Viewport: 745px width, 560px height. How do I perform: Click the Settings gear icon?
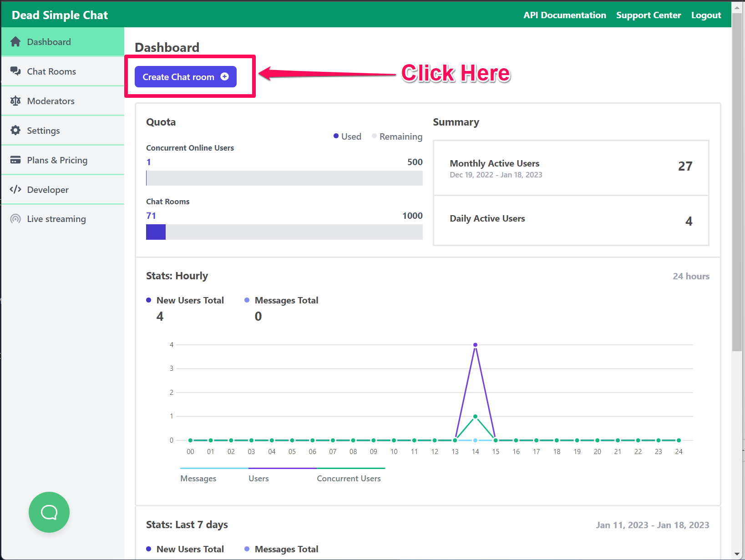pos(15,131)
